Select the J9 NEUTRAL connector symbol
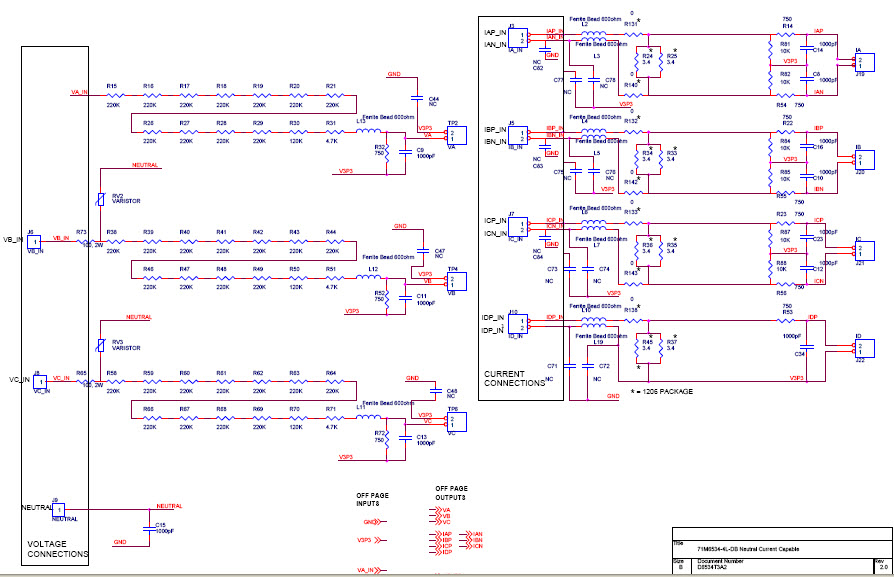This screenshot has width=894, height=577. (x=60, y=510)
